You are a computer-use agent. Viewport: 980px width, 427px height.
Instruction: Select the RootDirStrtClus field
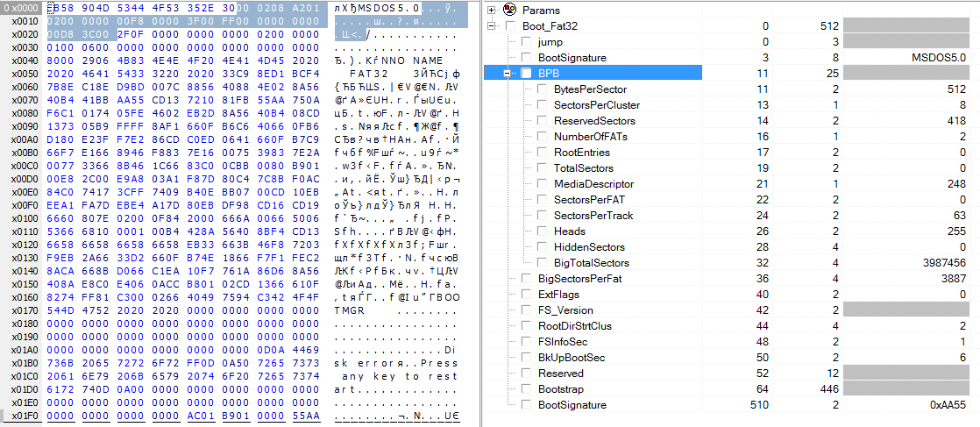575,325
